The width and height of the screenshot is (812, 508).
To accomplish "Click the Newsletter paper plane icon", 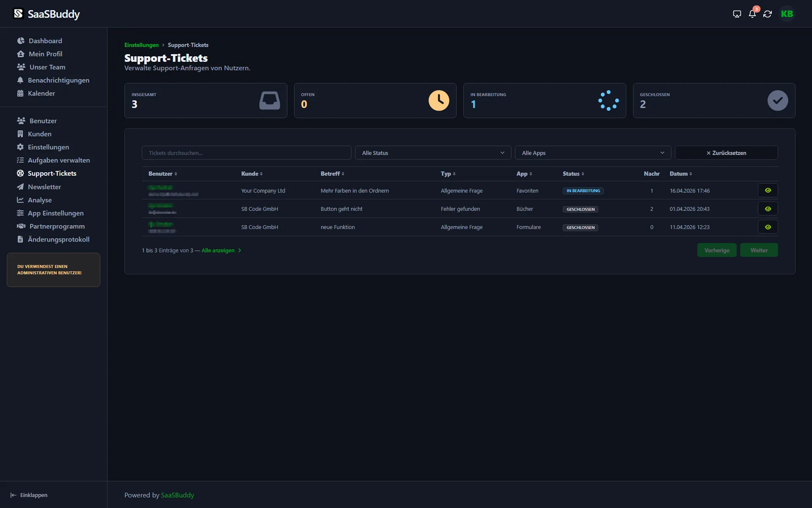I will 20,187.
